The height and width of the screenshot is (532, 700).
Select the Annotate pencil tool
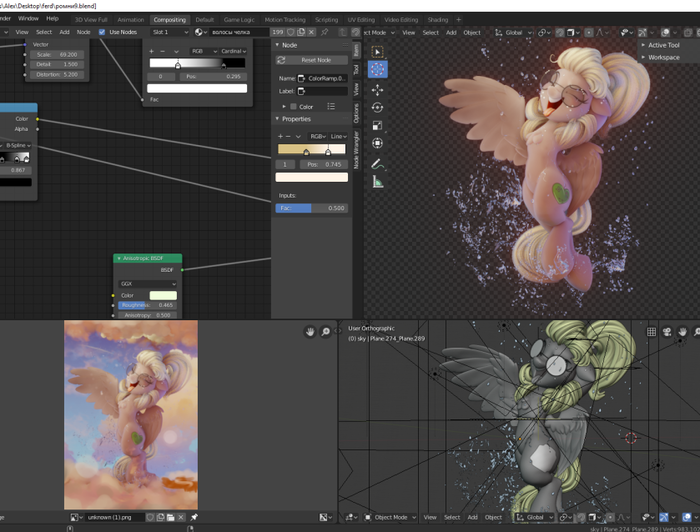pos(378,163)
